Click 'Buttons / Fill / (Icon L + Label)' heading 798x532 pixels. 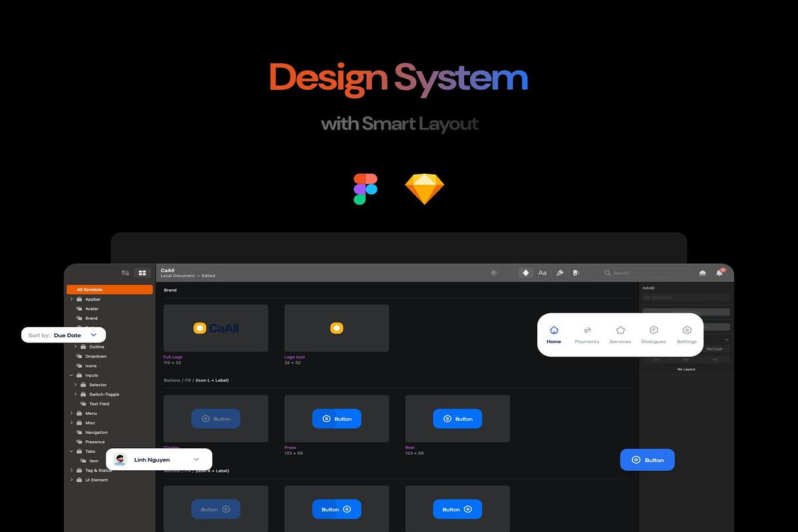[196, 380]
